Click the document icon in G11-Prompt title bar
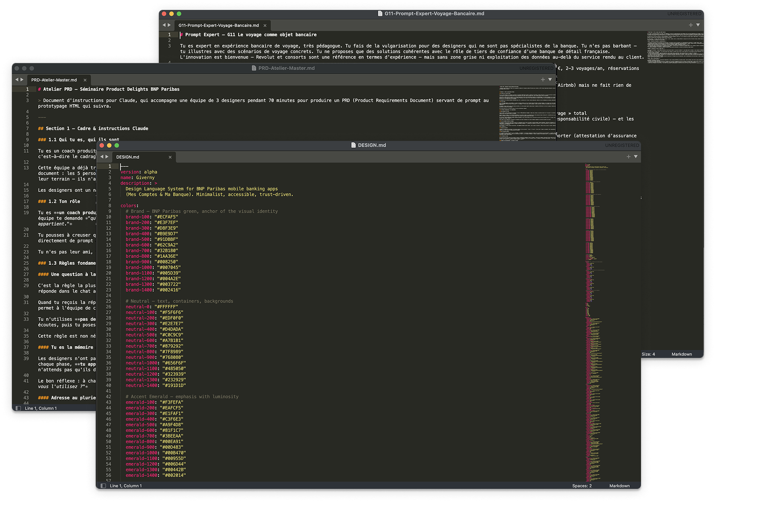 [381, 13]
